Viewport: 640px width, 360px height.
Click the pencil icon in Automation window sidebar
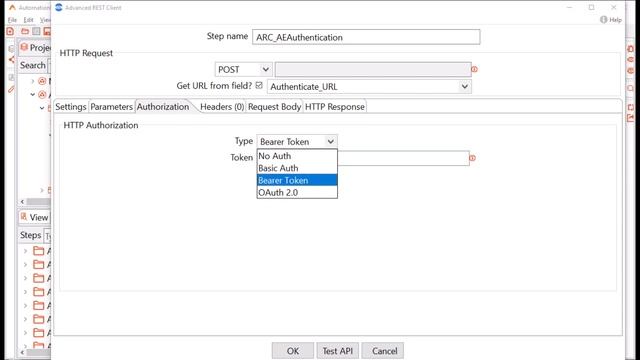click(x=11, y=89)
